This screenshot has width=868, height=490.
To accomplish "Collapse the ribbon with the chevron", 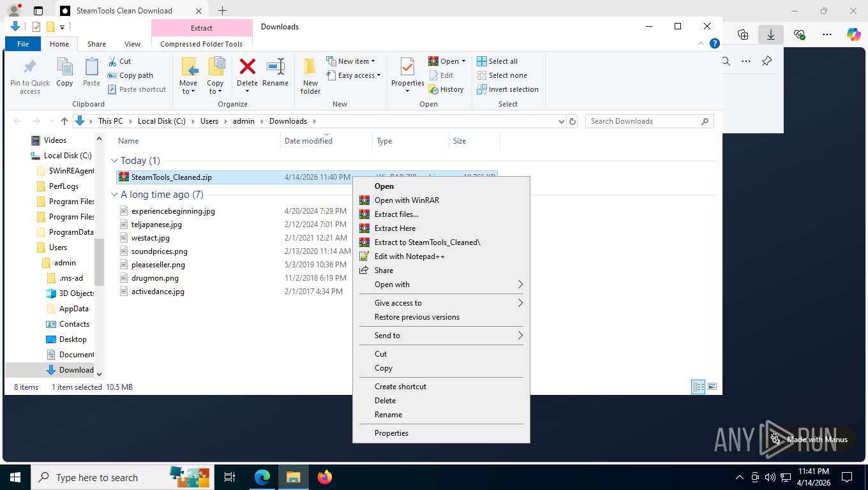I will click(702, 43).
